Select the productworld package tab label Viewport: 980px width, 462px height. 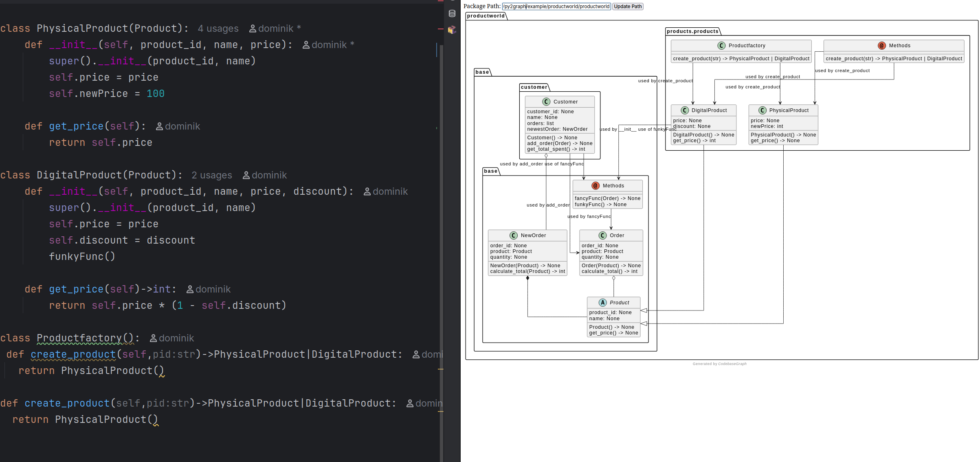pos(486,16)
